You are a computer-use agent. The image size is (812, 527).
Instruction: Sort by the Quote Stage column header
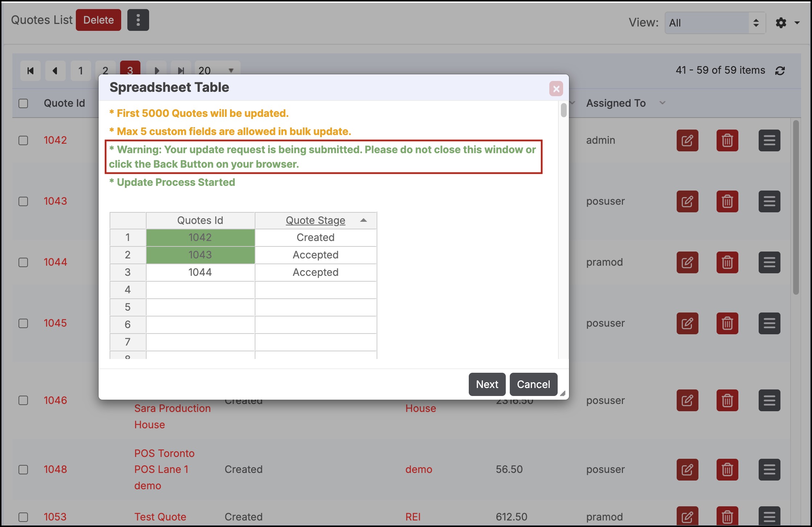coord(315,220)
